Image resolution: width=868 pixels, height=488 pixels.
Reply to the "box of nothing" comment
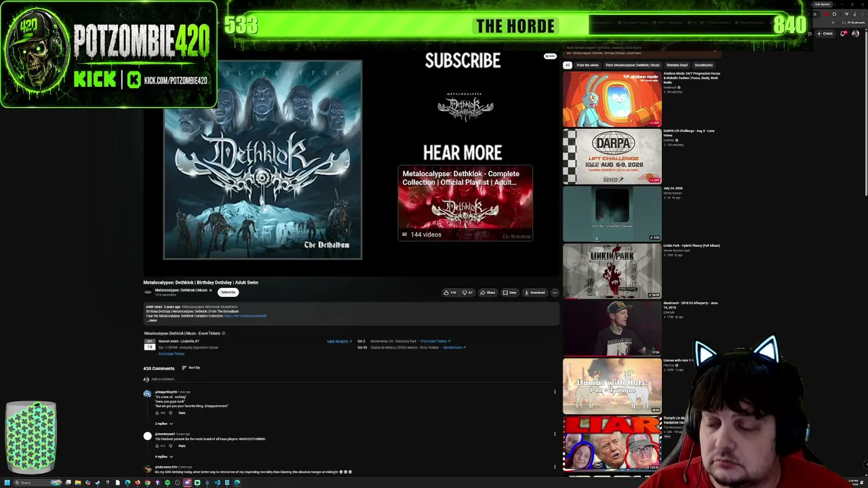point(182,413)
